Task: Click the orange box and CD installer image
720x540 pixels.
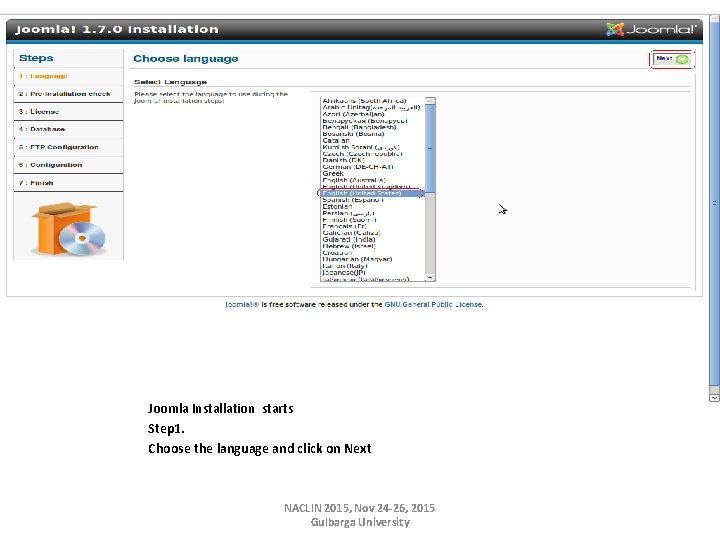Action: coord(69,229)
